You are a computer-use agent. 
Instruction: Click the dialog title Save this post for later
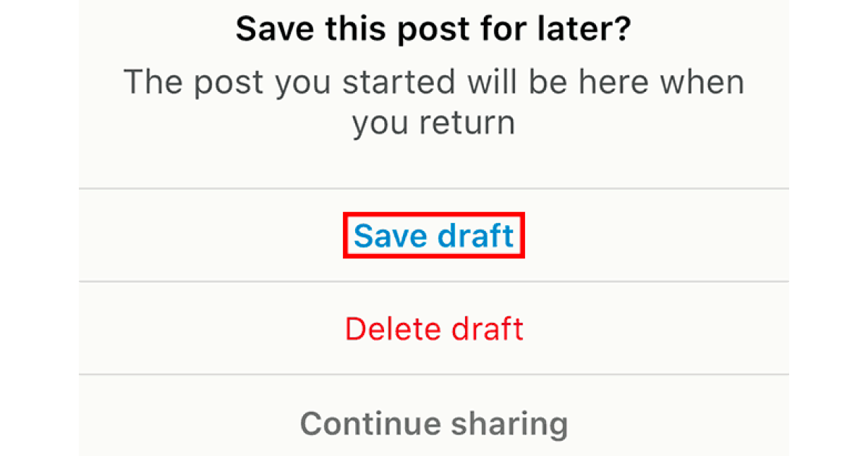(x=434, y=29)
